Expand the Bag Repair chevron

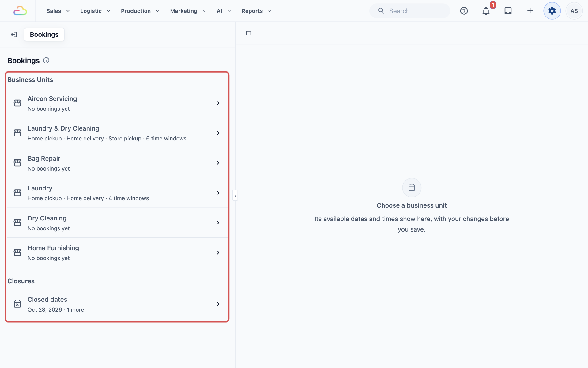coord(218,163)
